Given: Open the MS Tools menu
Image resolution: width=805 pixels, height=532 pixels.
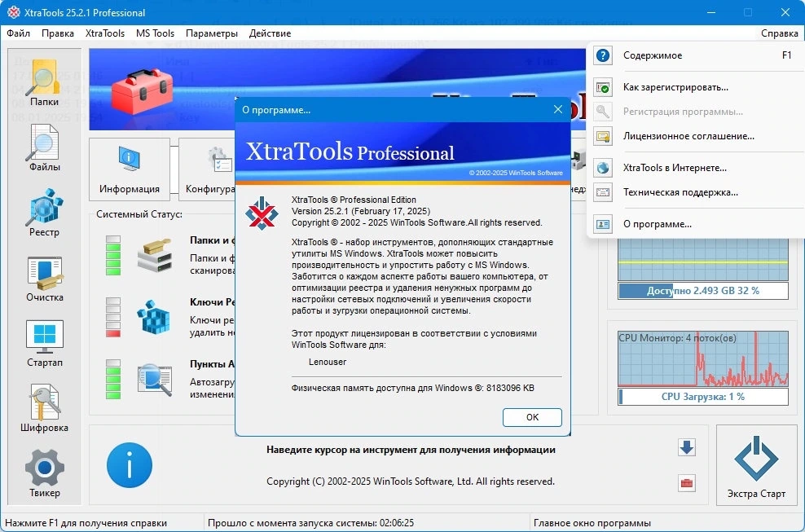Looking at the screenshot, I should (155, 33).
